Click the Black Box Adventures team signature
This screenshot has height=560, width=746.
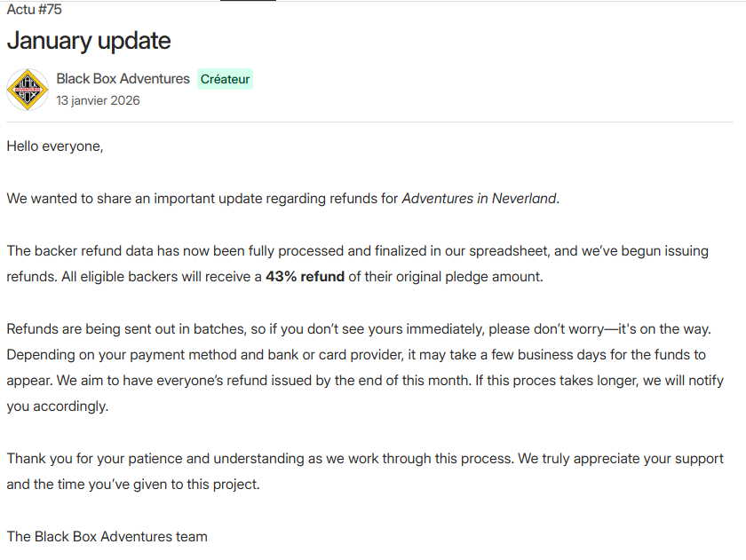(x=107, y=536)
